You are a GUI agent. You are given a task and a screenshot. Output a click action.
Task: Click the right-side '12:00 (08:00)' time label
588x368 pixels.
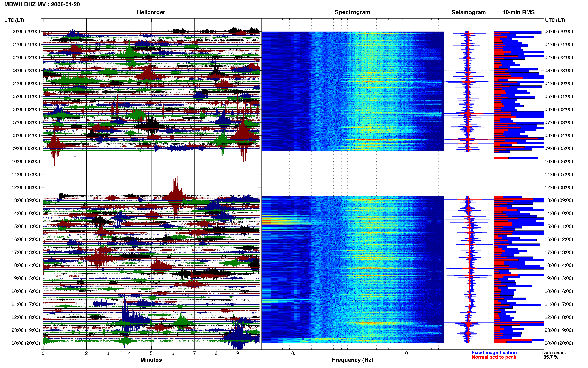(x=559, y=187)
